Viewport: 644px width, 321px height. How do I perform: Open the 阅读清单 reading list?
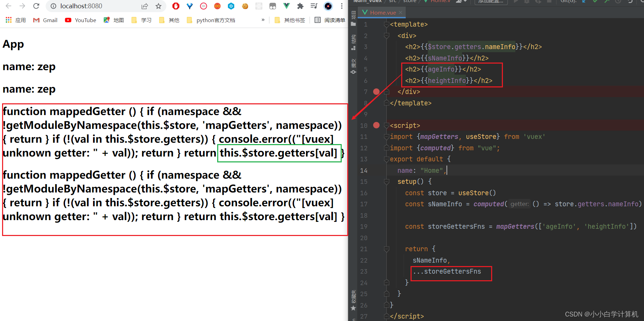pos(330,20)
